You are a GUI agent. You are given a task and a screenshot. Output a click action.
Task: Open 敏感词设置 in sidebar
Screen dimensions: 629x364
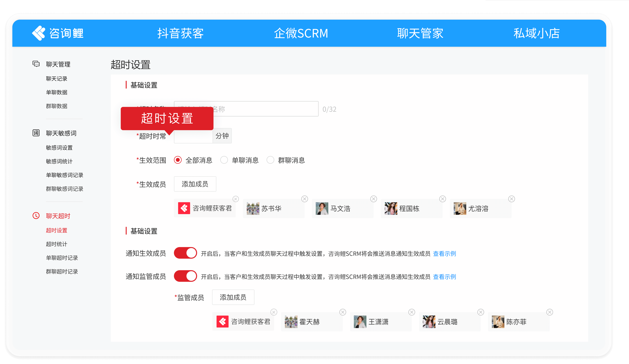point(59,148)
